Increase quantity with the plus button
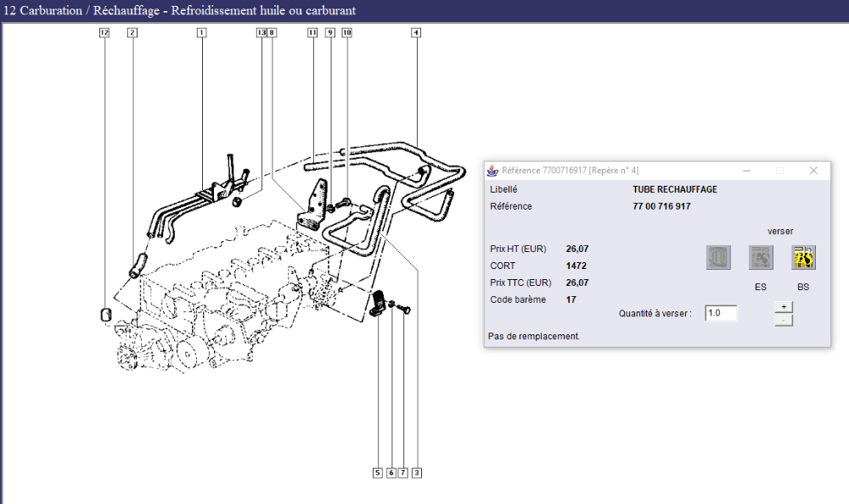This screenshot has height=504, width=849. 784,306
